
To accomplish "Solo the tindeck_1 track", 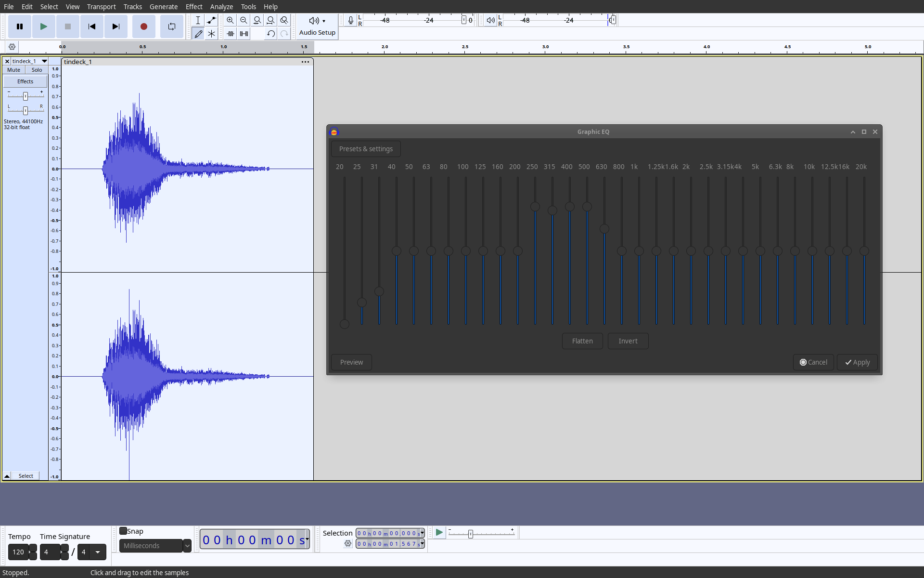I will click(x=37, y=70).
